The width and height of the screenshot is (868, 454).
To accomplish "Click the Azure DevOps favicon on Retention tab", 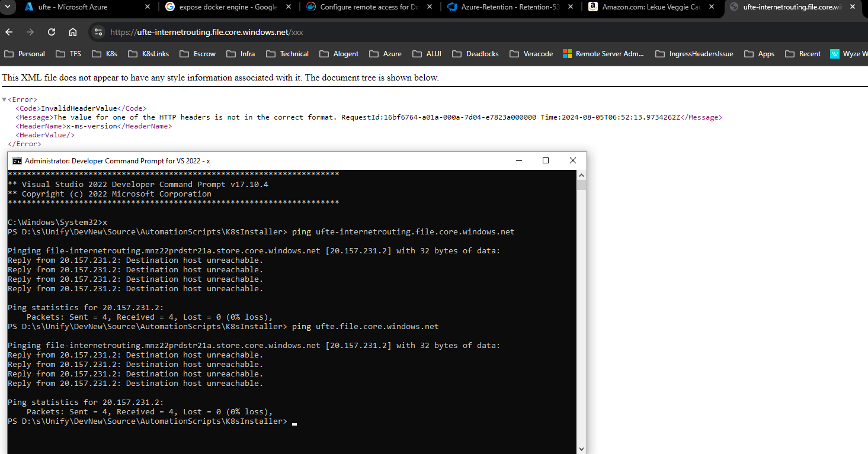I will (x=452, y=7).
